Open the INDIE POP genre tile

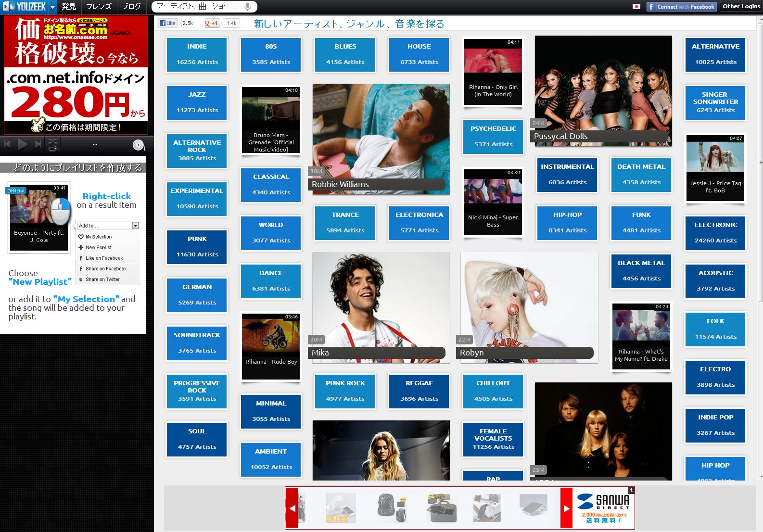coord(715,425)
